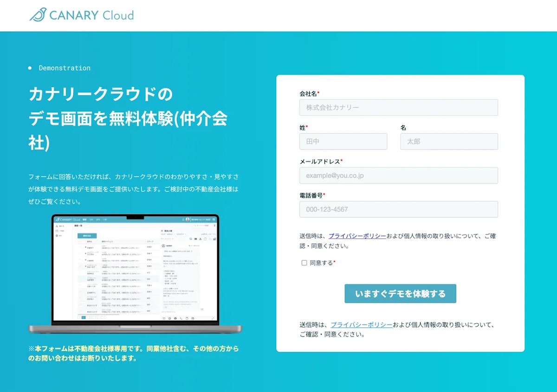Click the フォームに回答いただければ description paragraph

coord(134,189)
